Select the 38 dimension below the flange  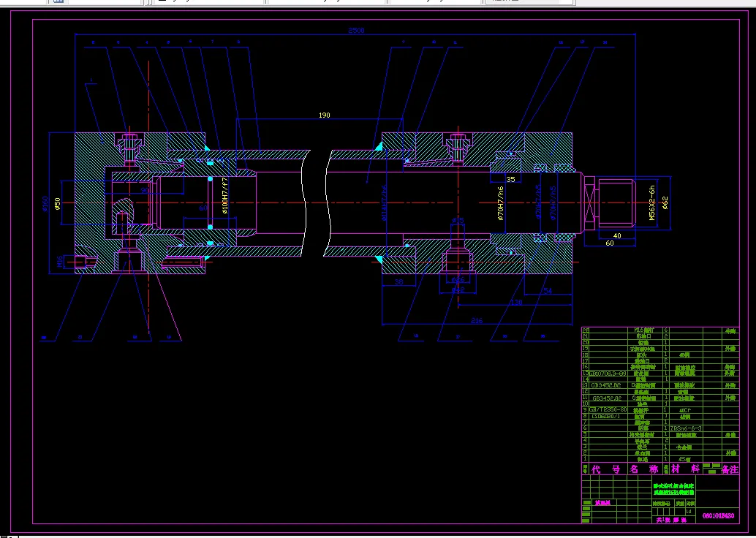398,281
